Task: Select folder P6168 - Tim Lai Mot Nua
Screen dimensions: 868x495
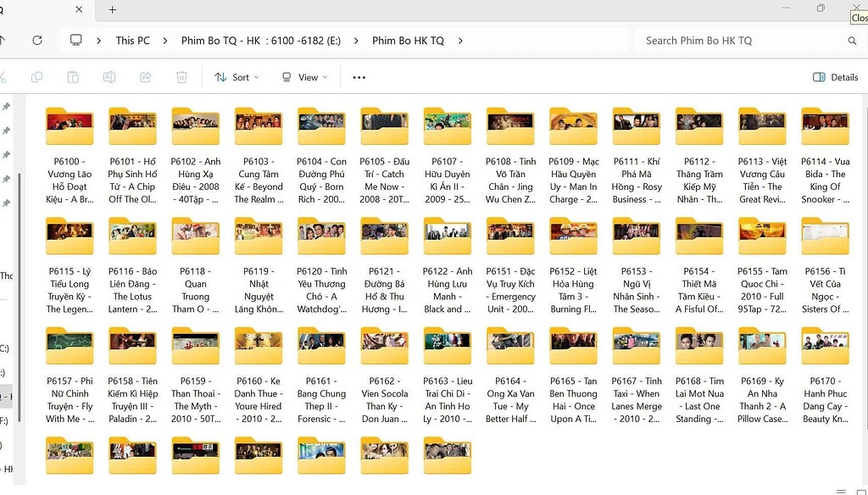Action: tap(699, 375)
